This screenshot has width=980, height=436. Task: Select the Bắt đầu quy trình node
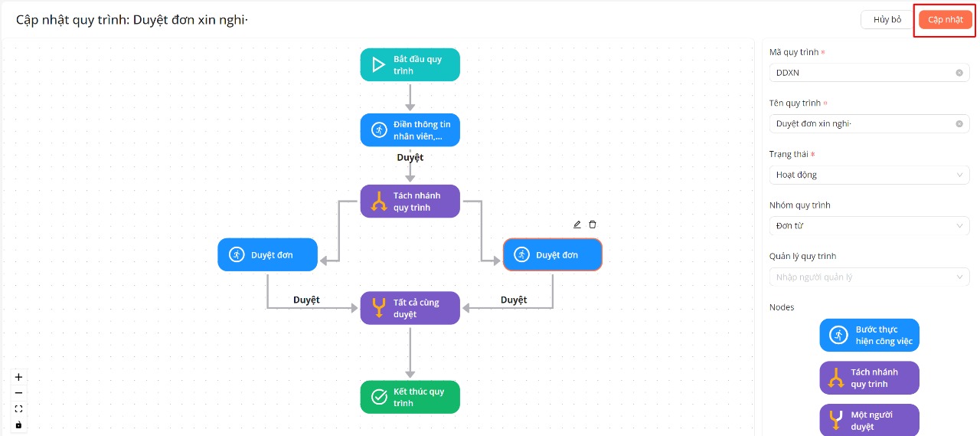coord(410,65)
